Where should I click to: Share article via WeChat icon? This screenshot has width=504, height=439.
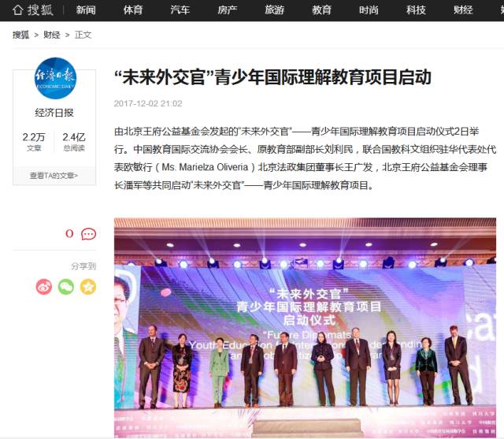66,287
